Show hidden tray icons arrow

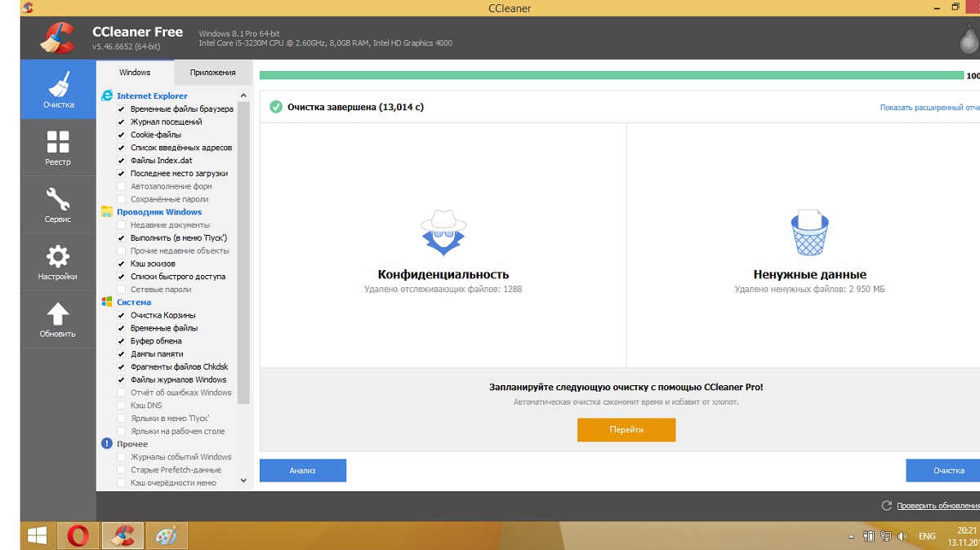tap(852, 537)
